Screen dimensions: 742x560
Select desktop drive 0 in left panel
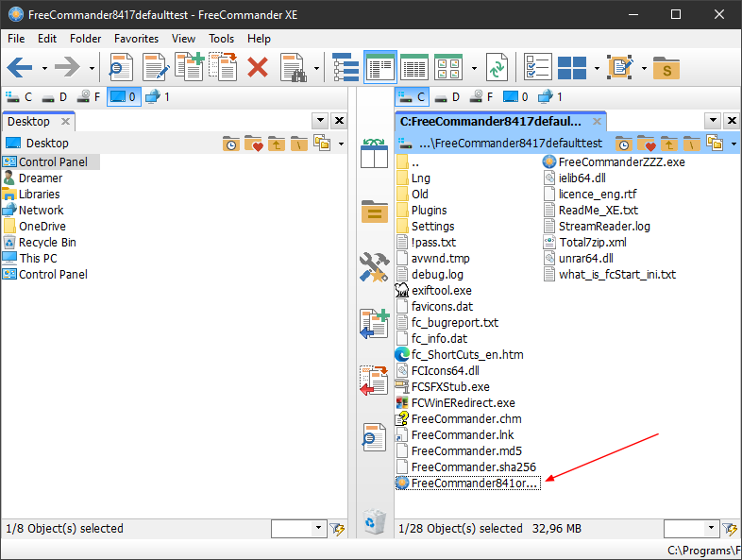(x=124, y=97)
